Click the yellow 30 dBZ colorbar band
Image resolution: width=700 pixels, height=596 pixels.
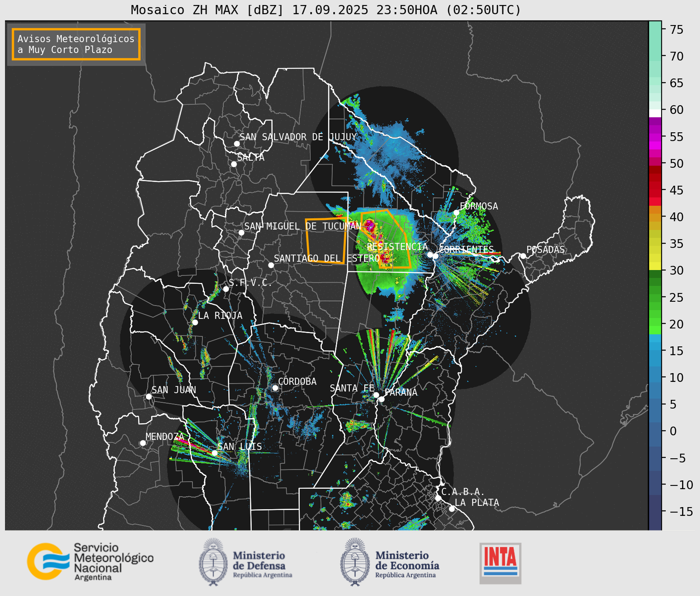coord(655,266)
